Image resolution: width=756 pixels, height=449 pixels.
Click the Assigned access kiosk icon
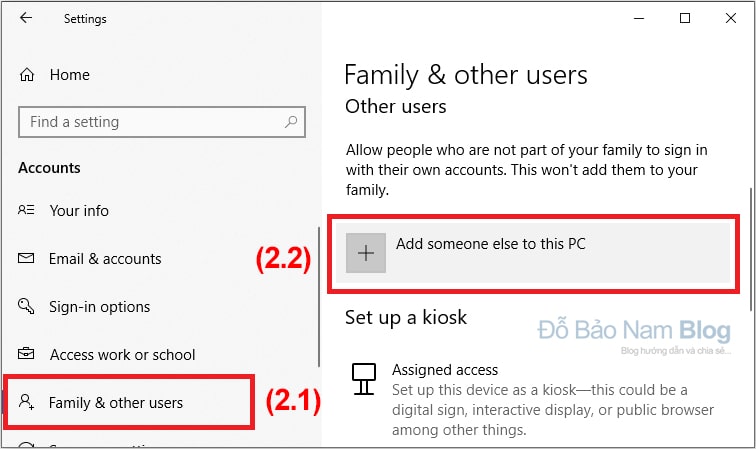[364, 379]
